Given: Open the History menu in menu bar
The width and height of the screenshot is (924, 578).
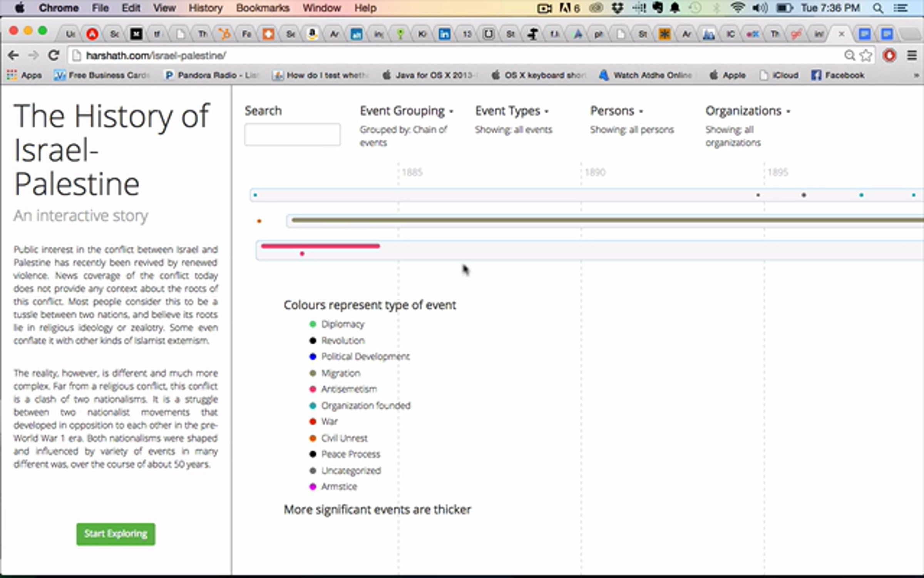Looking at the screenshot, I should (205, 8).
